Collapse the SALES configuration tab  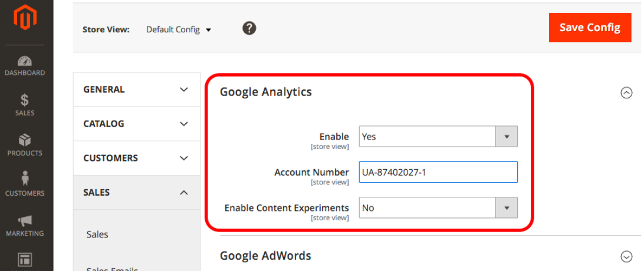point(137,192)
